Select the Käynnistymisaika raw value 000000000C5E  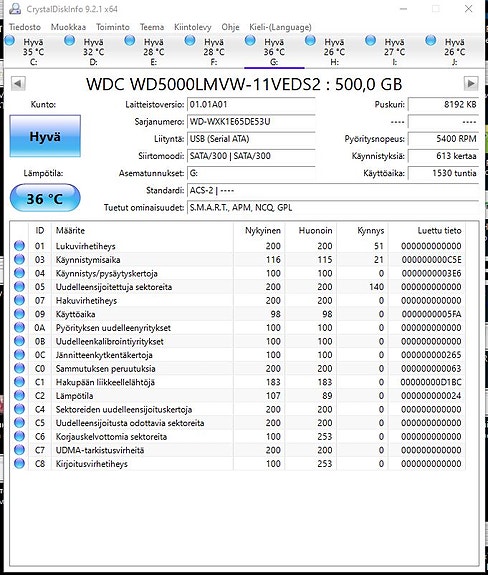pos(431,260)
